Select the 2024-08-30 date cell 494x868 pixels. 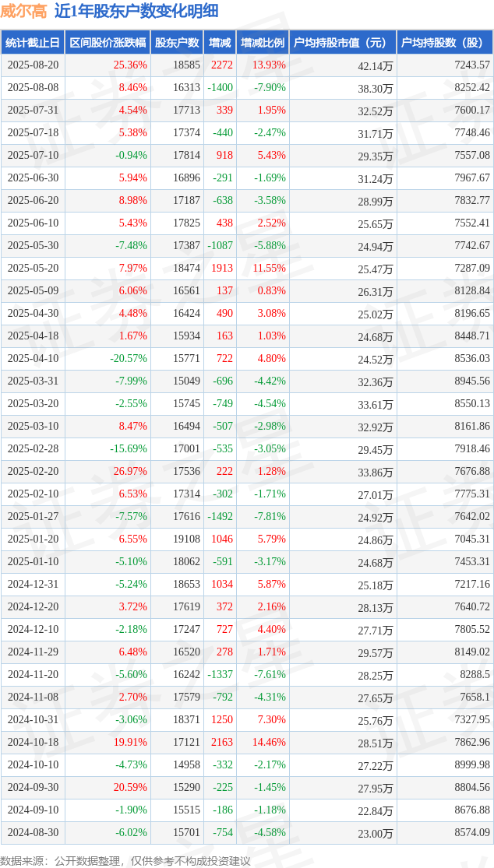coord(32,833)
